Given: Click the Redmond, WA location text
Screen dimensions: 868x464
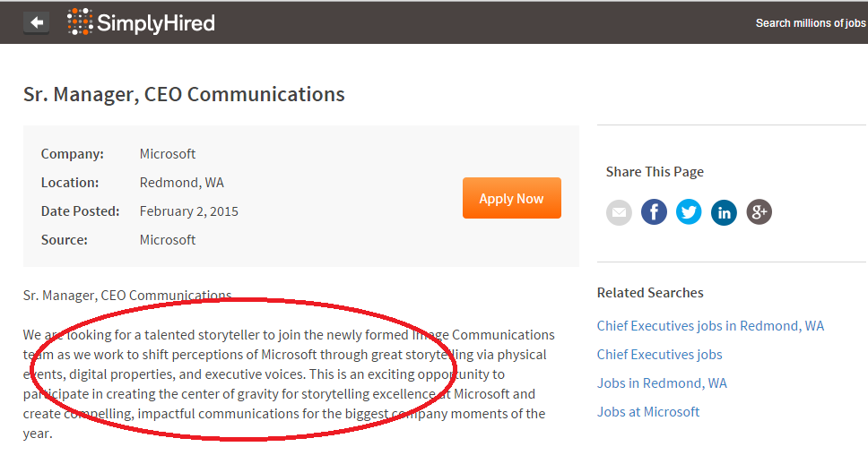Looking at the screenshot, I should point(181,183).
